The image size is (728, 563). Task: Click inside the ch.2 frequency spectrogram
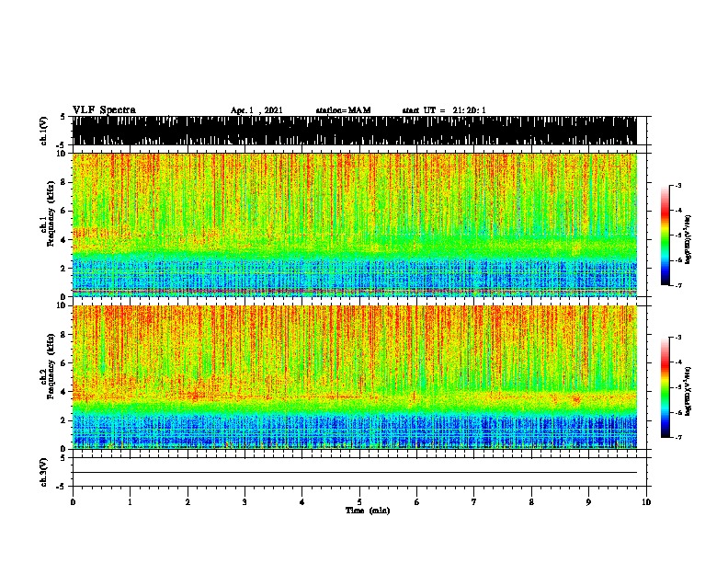tap(354, 377)
